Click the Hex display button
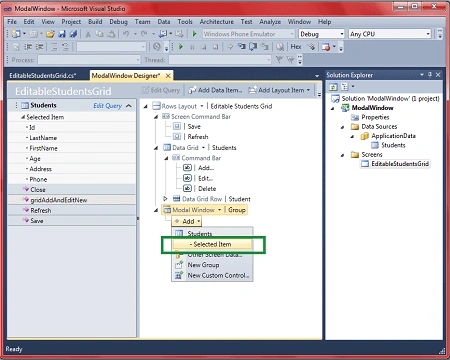Viewport: 450px width, 360px height. point(296,47)
